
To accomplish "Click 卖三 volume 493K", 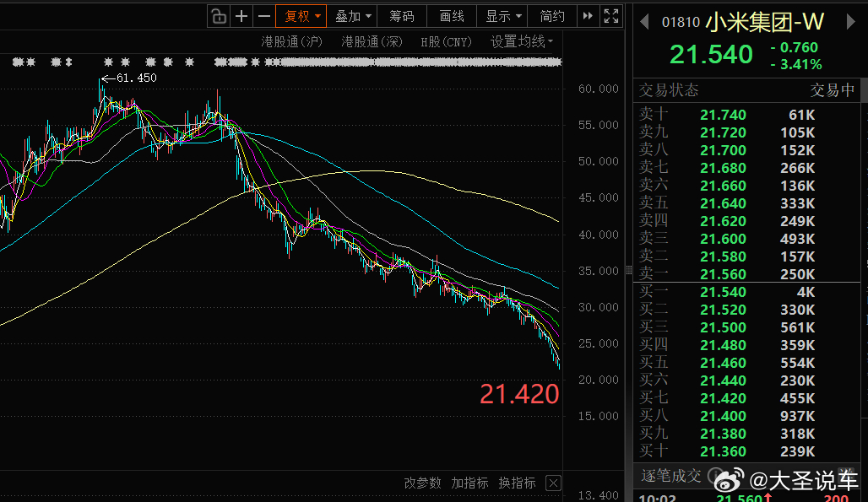I will (x=798, y=239).
